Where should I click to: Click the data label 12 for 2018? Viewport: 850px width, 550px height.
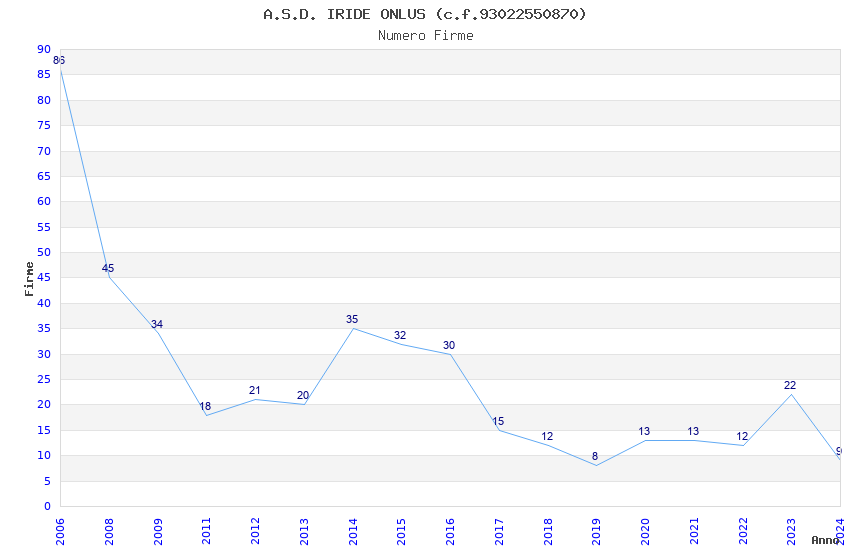tap(547, 436)
